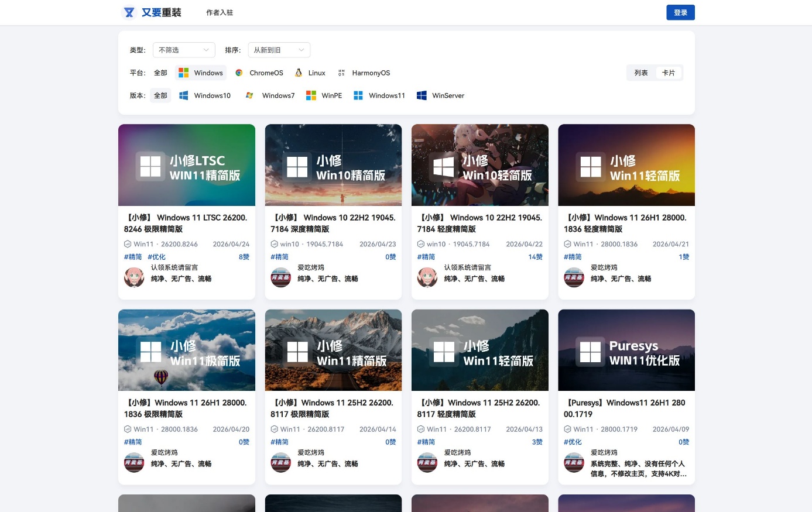This screenshot has height=512, width=812.
Task: Select the Windows platform logo icon
Action: pos(184,73)
